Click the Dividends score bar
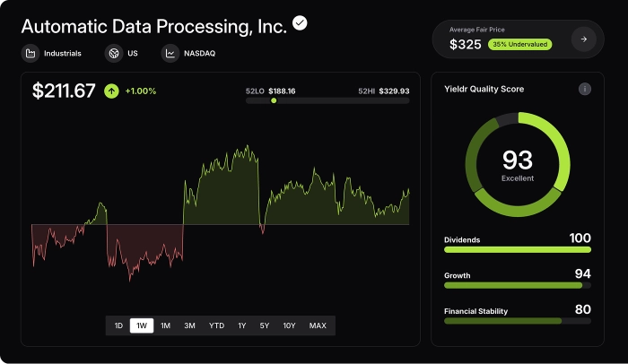 pos(518,250)
